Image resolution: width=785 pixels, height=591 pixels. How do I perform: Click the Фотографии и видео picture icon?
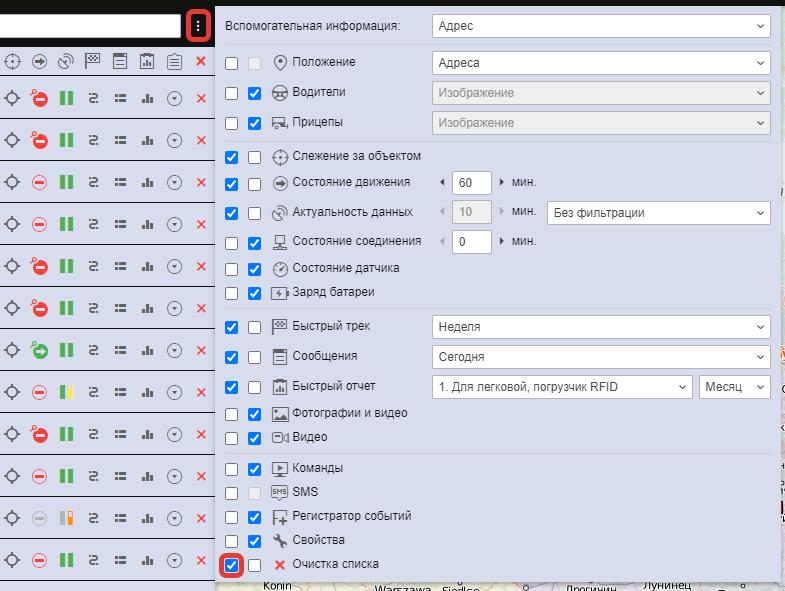[x=280, y=414]
